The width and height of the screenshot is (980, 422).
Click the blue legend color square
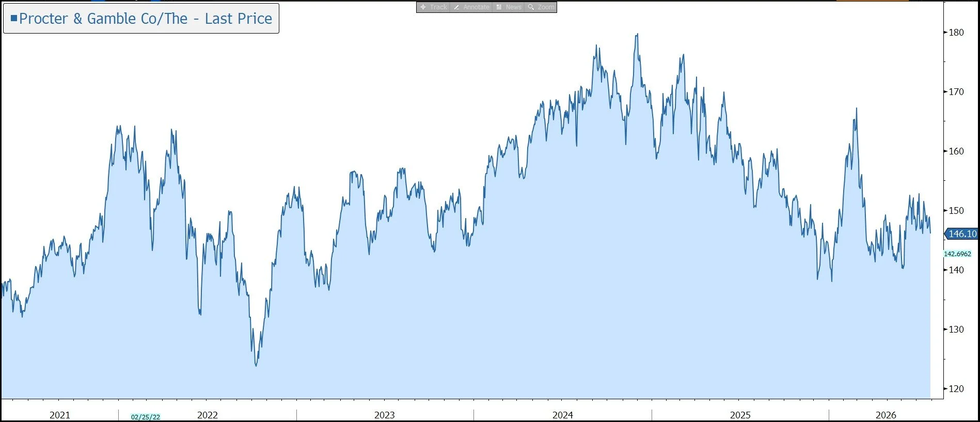(x=14, y=18)
